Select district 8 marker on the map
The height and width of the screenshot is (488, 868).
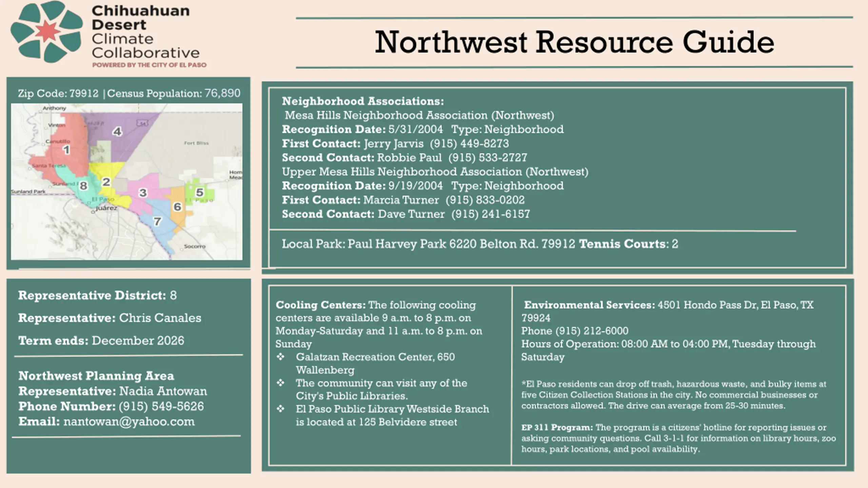click(83, 186)
